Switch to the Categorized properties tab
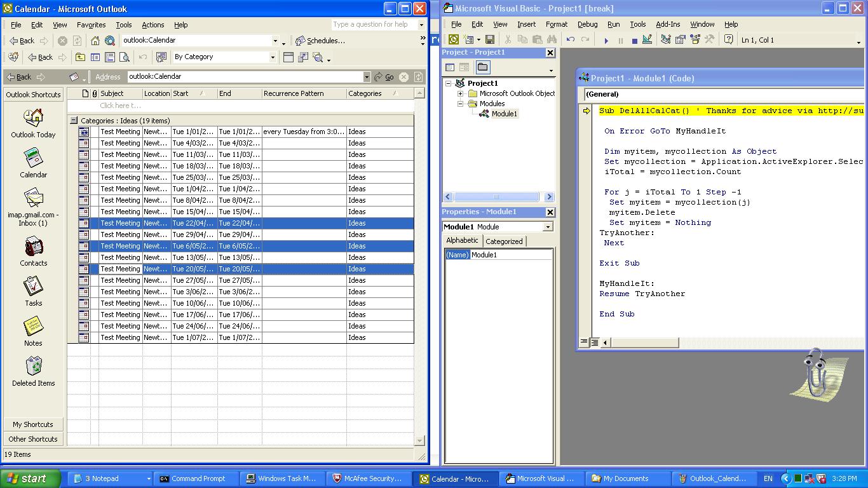This screenshot has width=868, height=488. tap(504, 241)
